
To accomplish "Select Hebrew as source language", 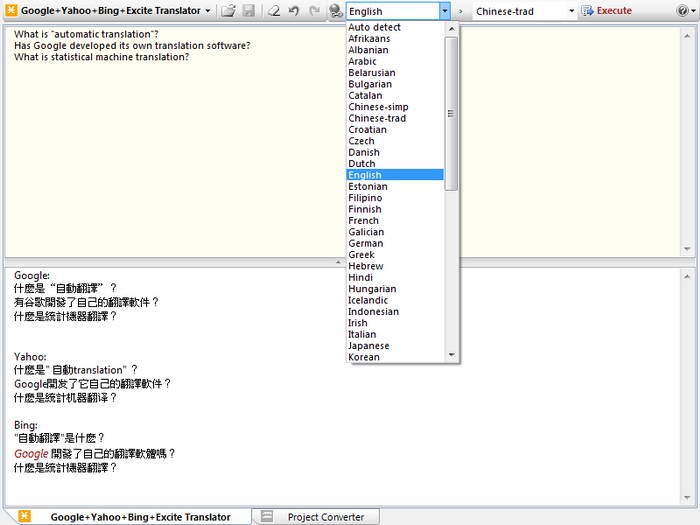I will 395,266.
